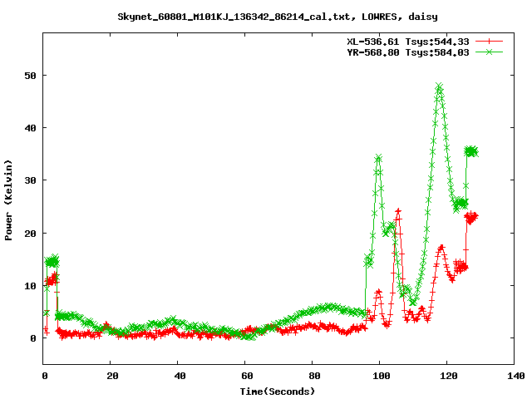532x399 pixels.
Task: Click the y-axis tick label 30
Action: (30, 180)
